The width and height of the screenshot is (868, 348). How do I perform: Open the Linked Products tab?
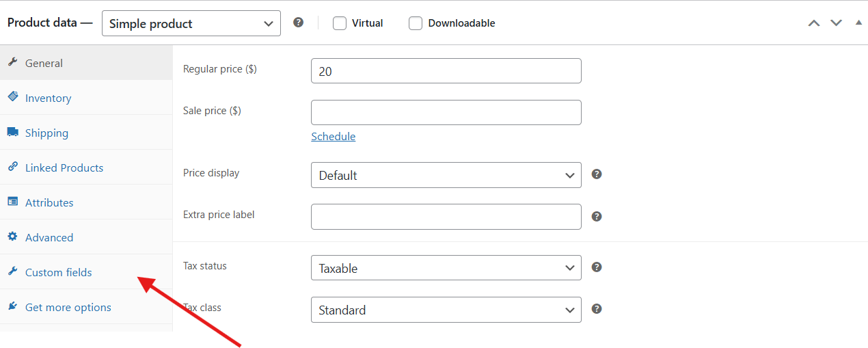(86, 168)
